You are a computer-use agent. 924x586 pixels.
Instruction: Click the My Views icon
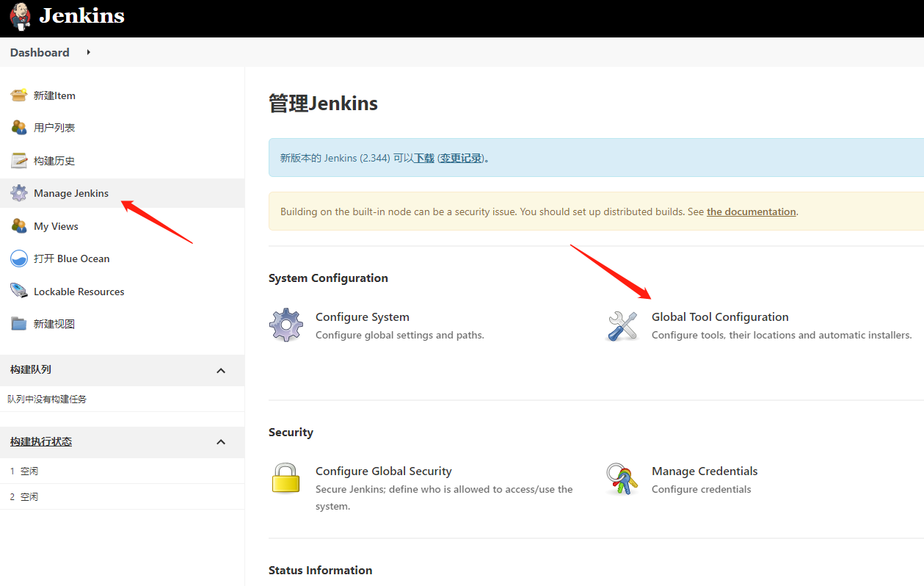tap(19, 225)
